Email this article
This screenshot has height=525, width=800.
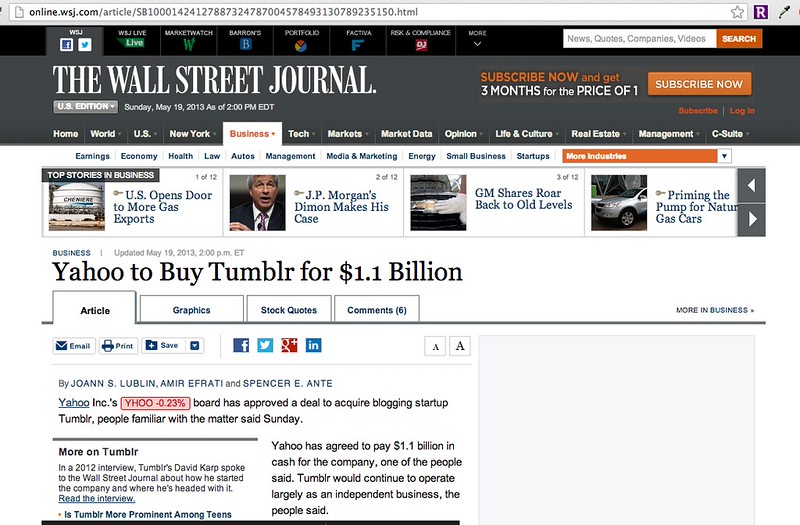(x=73, y=346)
